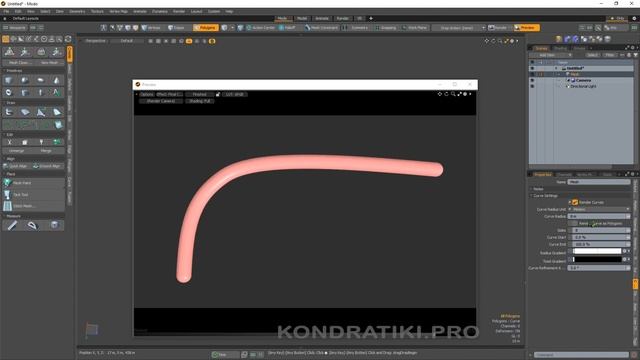Open the Default viewport shading dropdown
Image resolution: width=640 pixels, height=360 pixels.
tap(127, 41)
